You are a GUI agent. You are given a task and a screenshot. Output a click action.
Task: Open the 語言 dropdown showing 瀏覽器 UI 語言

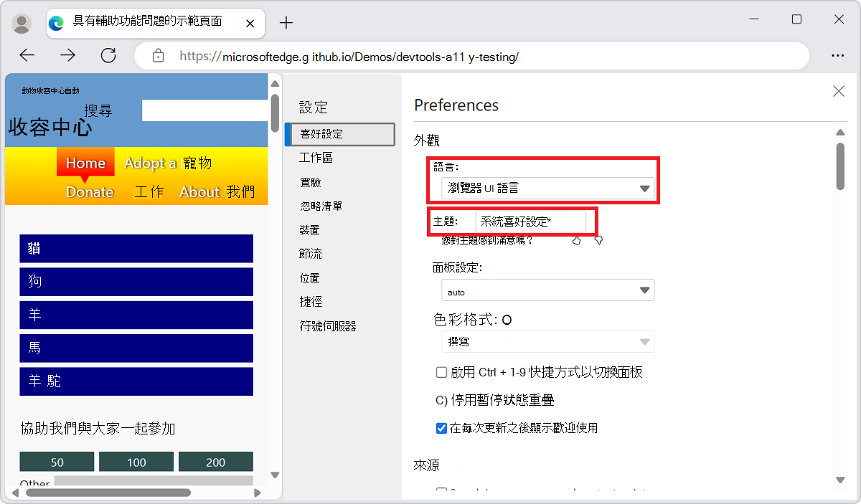click(x=547, y=189)
